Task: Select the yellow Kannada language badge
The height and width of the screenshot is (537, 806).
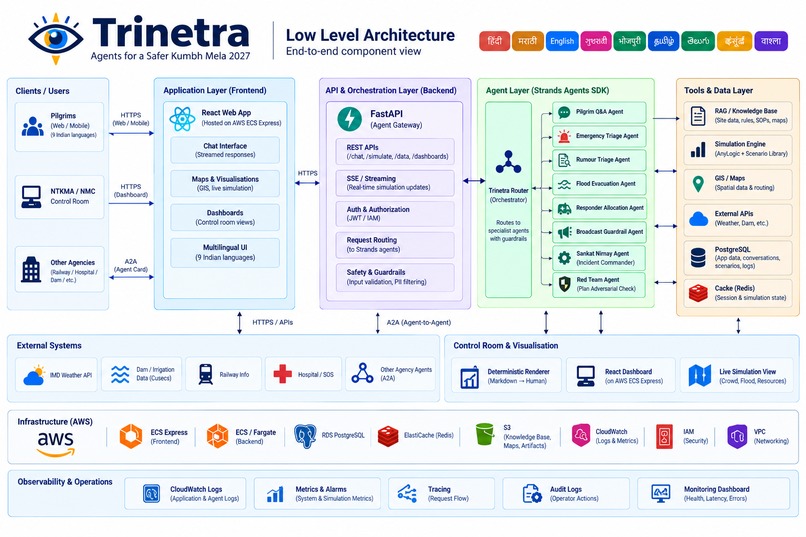Action: (x=735, y=41)
